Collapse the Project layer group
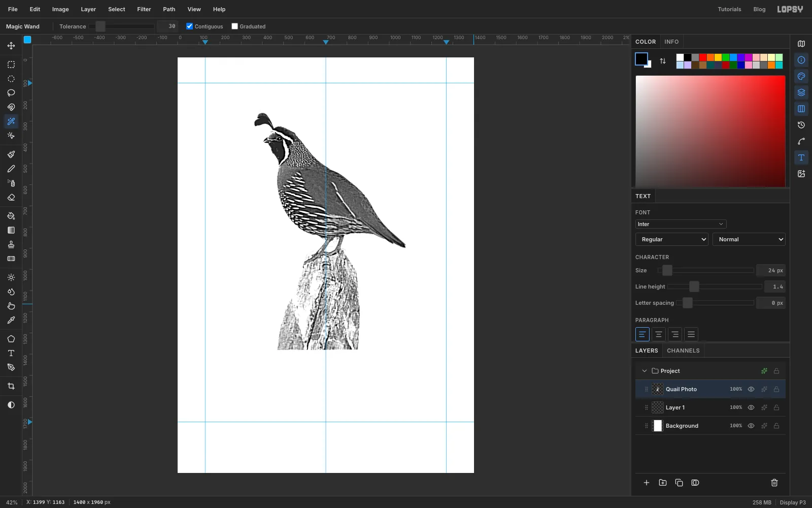Screen dimensions: 812x508 coord(645,371)
